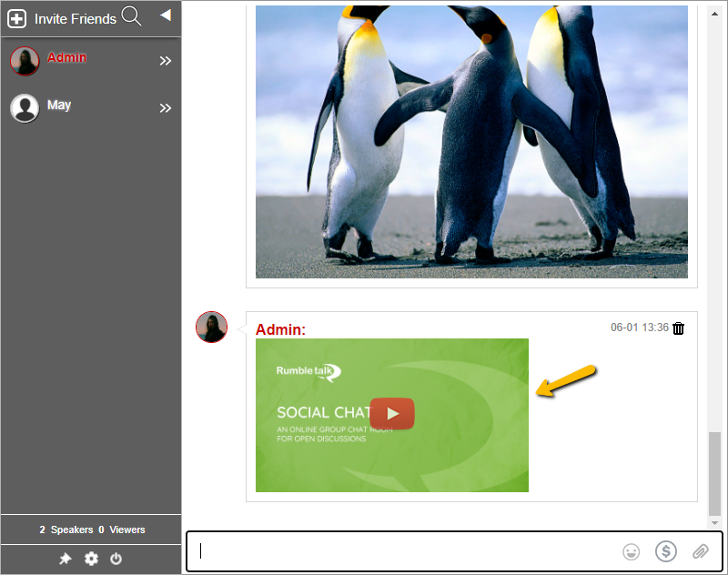Click the Admin name in the message

[x=280, y=329]
